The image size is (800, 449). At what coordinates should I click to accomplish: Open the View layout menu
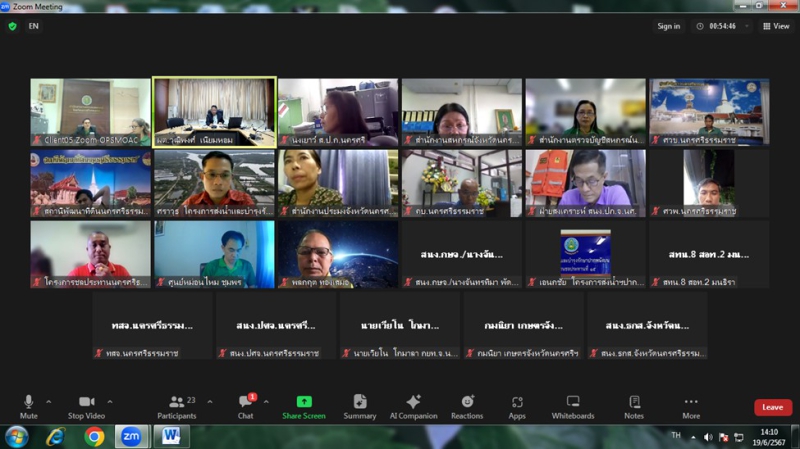point(776,26)
